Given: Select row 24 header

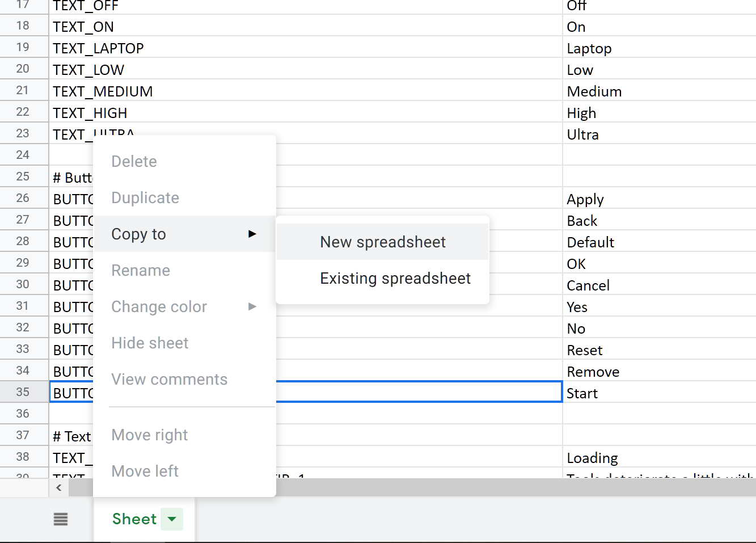Looking at the screenshot, I should click(23, 155).
